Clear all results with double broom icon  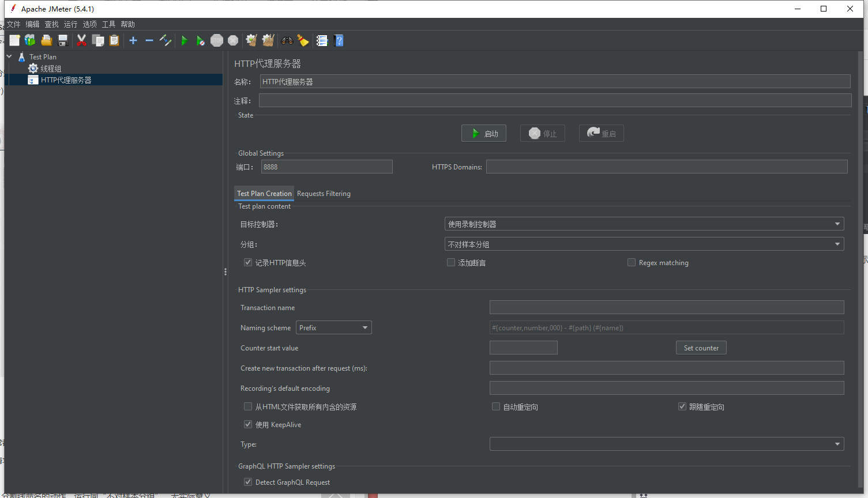pyautogui.click(x=268, y=40)
